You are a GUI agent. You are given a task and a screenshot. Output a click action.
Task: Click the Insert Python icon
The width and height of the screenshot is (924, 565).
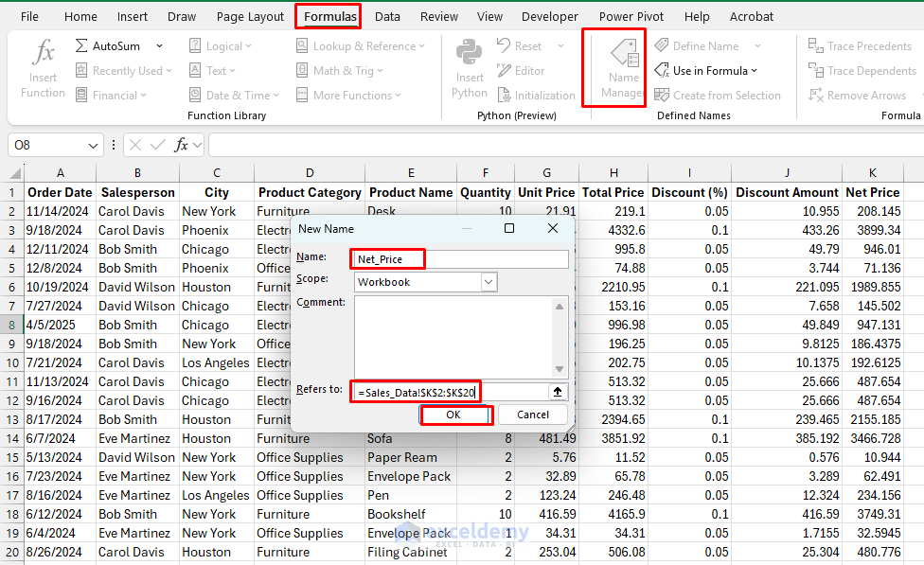469,52
